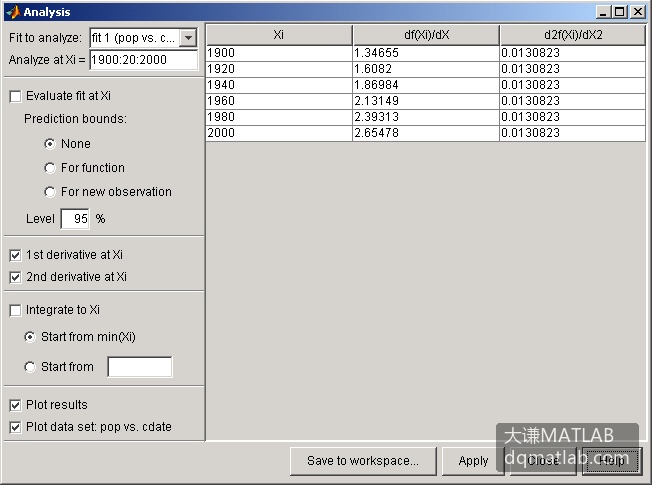The width and height of the screenshot is (652, 485).
Task: Click derivative value 1.86984
Action: click(426, 85)
